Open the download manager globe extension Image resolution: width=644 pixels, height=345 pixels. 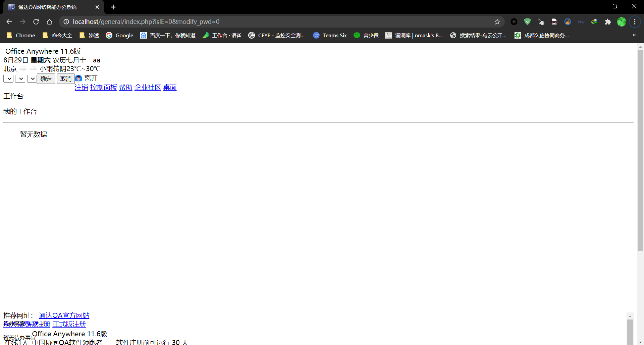(x=594, y=22)
